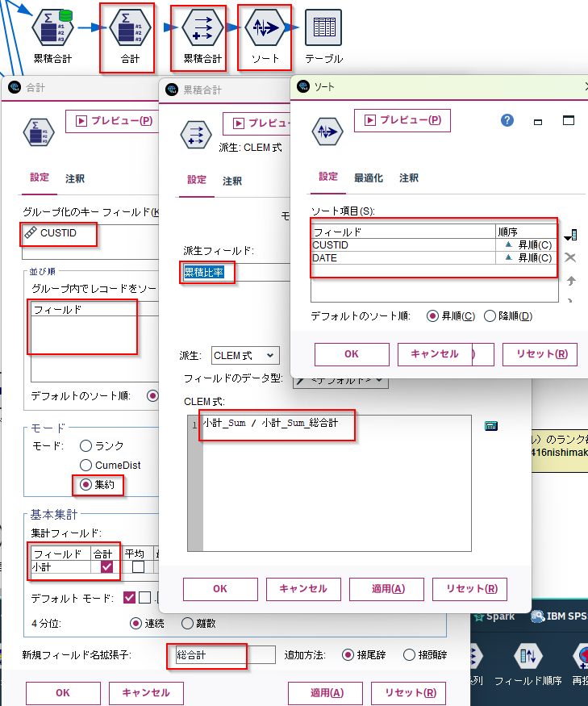Open the 派生 CLEM式 dropdown
Screen dimensions: 588x706
click(245, 356)
